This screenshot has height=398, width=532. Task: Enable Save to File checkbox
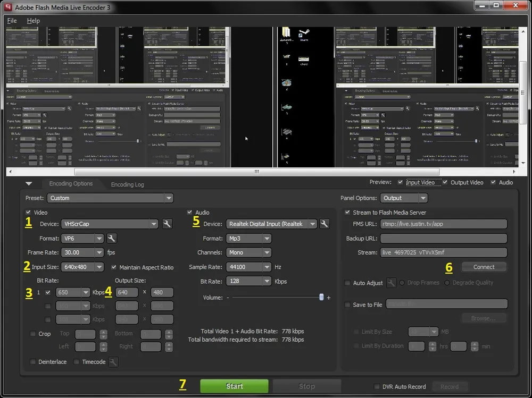[x=347, y=305]
